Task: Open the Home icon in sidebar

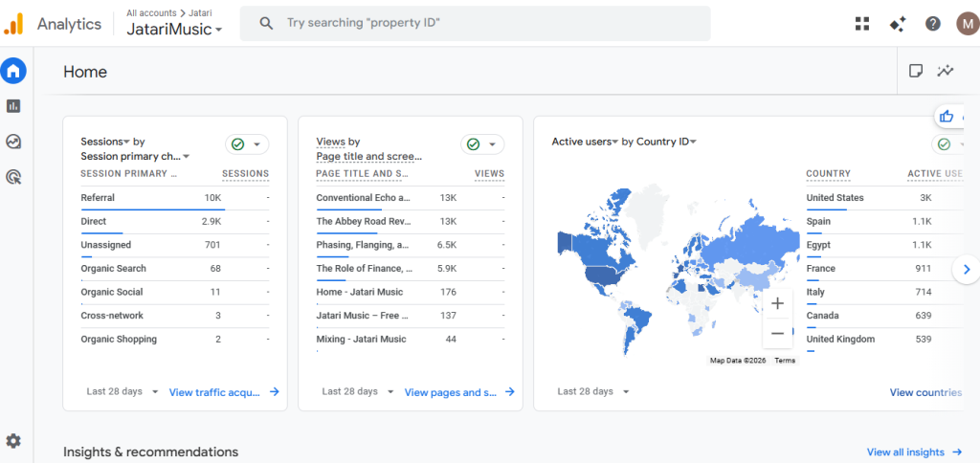Action: [x=13, y=71]
